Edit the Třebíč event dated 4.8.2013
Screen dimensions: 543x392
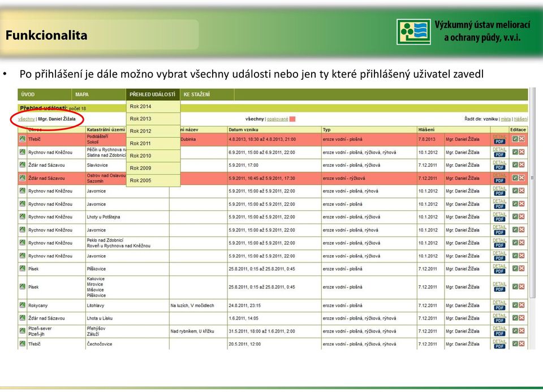515,139
